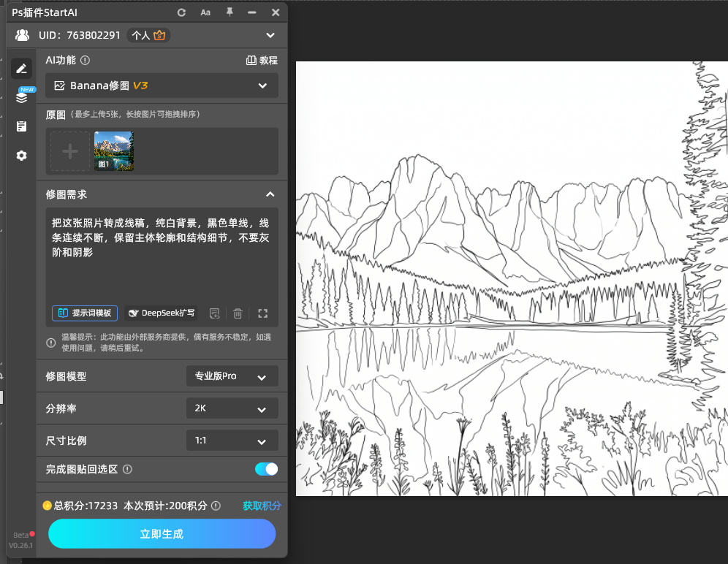Click the plus box to add image
Screen dimensions: 728x564
[x=70, y=151]
